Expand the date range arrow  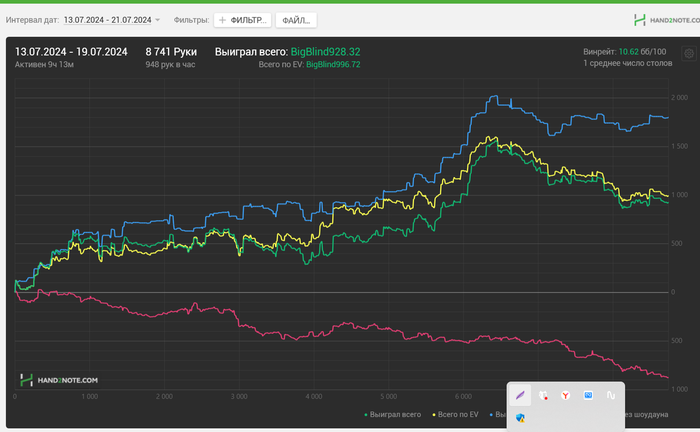[x=158, y=20]
